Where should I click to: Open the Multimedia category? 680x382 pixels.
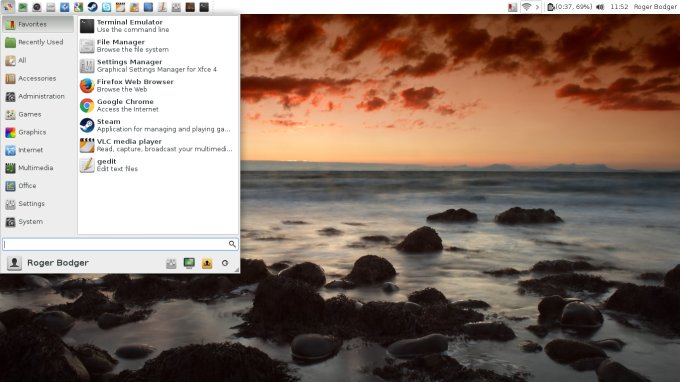(39, 168)
